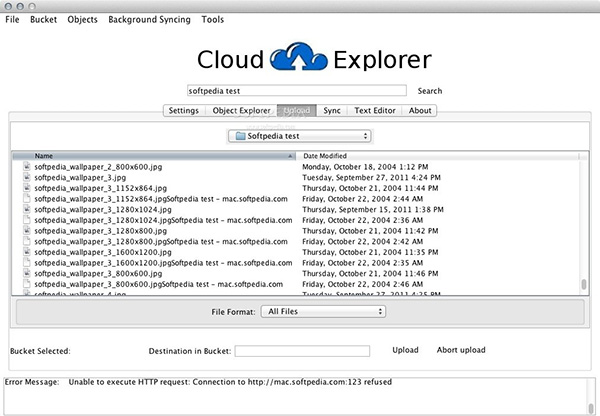Open the Background Syncing menu
The width and height of the screenshot is (600, 416).
[149, 20]
